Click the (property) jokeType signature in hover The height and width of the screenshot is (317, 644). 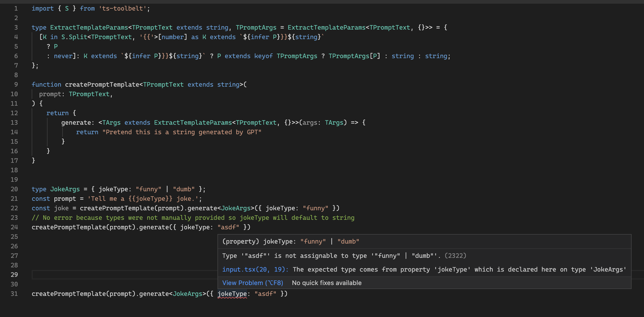tap(291, 241)
